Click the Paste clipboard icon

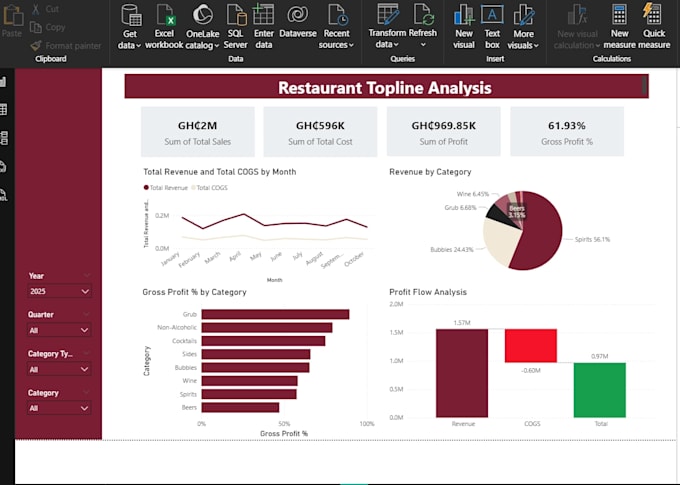click(x=12, y=16)
